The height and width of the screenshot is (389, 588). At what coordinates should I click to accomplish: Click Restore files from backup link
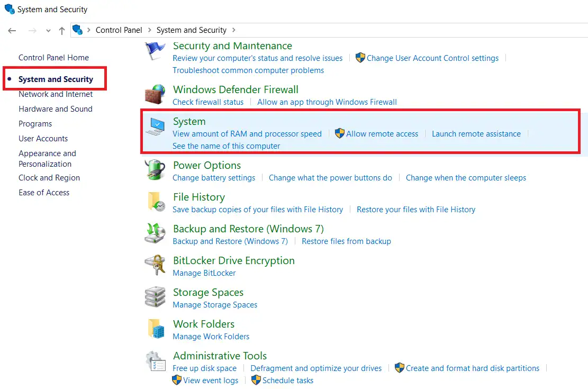[346, 241]
